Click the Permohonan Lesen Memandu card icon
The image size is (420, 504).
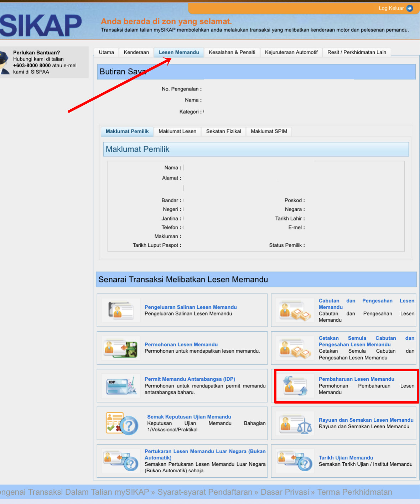120,348
